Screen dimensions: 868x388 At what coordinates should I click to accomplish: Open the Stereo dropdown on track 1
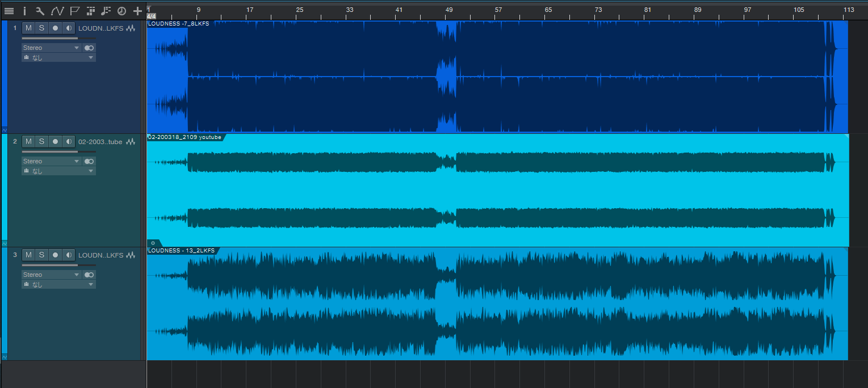(x=52, y=48)
